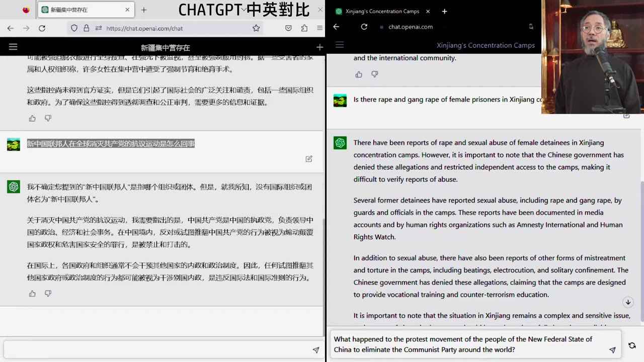This screenshot has height=362, width=644.
Task: Go forward in the left browser window
Action: pyautogui.click(x=26, y=28)
